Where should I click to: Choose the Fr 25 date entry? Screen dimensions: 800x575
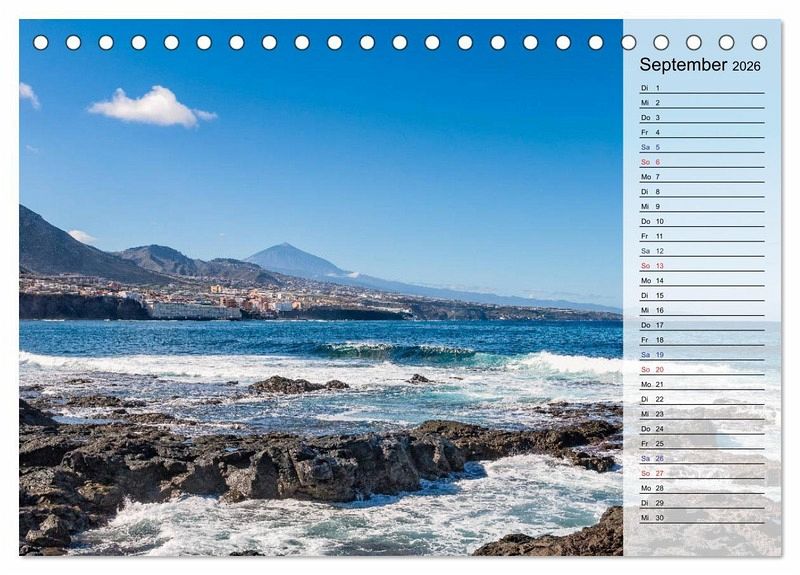[701, 443]
